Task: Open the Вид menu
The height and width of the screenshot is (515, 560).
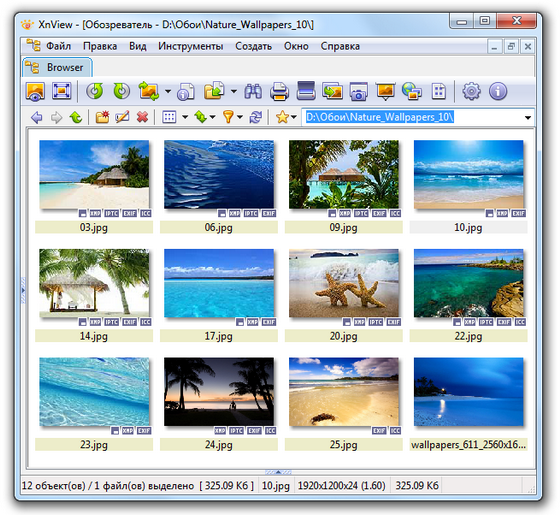Action: pyautogui.click(x=138, y=46)
